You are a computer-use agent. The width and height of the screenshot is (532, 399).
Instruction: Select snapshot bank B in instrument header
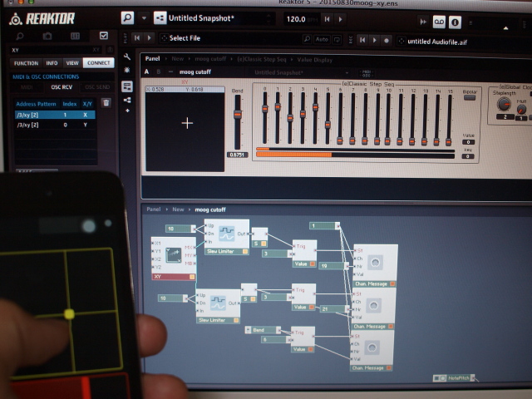159,72
